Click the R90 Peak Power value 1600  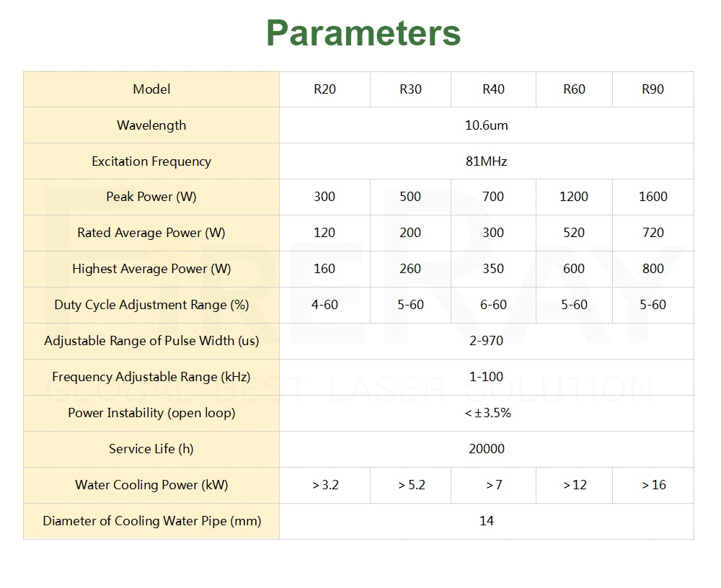(653, 197)
